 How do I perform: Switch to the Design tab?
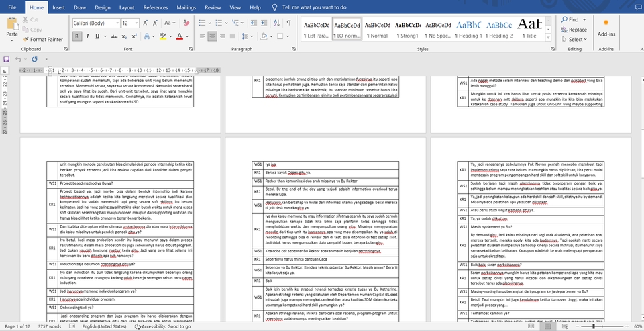pyautogui.click(x=102, y=7)
